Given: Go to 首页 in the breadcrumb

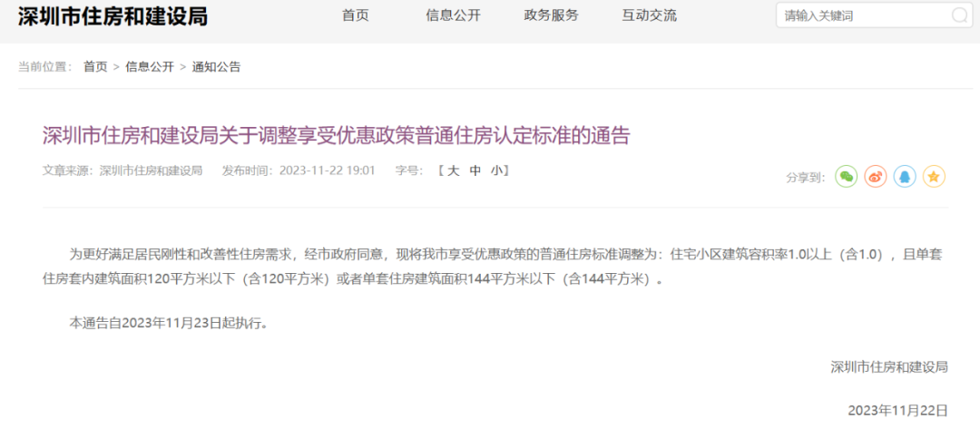Looking at the screenshot, I should coord(95,67).
